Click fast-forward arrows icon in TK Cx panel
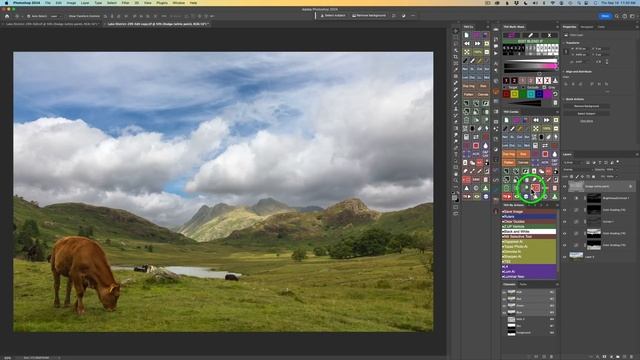The width and height of the screenshot is (640, 360). click(x=477, y=44)
